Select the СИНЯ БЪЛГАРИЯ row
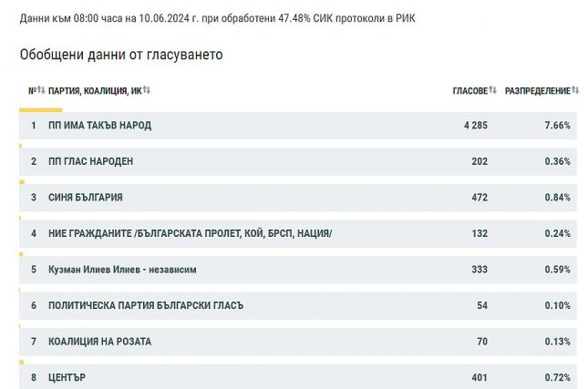This screenshot has height=389, width=588. (x=298, y=198)
